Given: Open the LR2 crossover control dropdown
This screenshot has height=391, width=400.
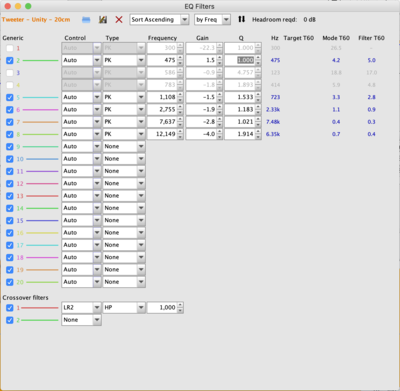Looking at the screenshot, I should tap(81, 308).
